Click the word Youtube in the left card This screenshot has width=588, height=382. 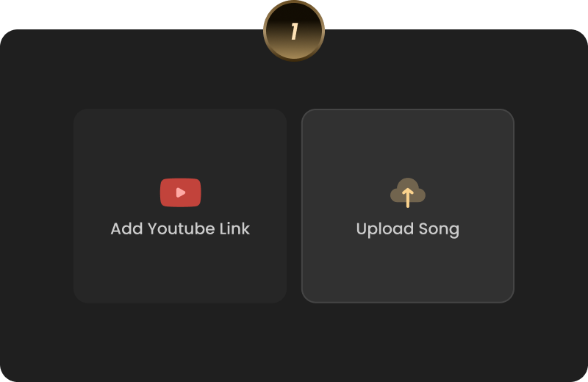click(181, 228)
